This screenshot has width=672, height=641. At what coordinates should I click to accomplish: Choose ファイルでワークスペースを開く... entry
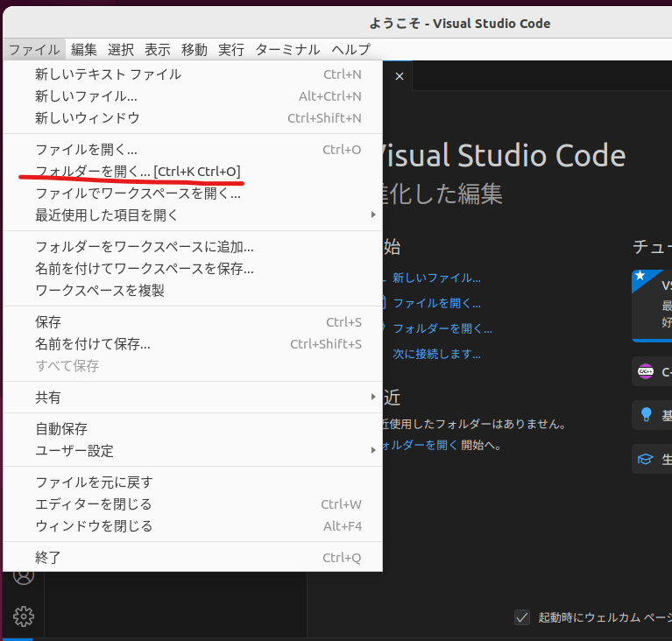193,194
